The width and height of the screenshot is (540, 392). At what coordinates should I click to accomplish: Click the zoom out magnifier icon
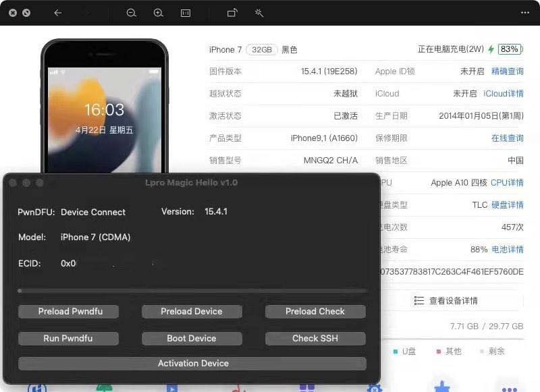pyautogui.click(x=131, y=13)
